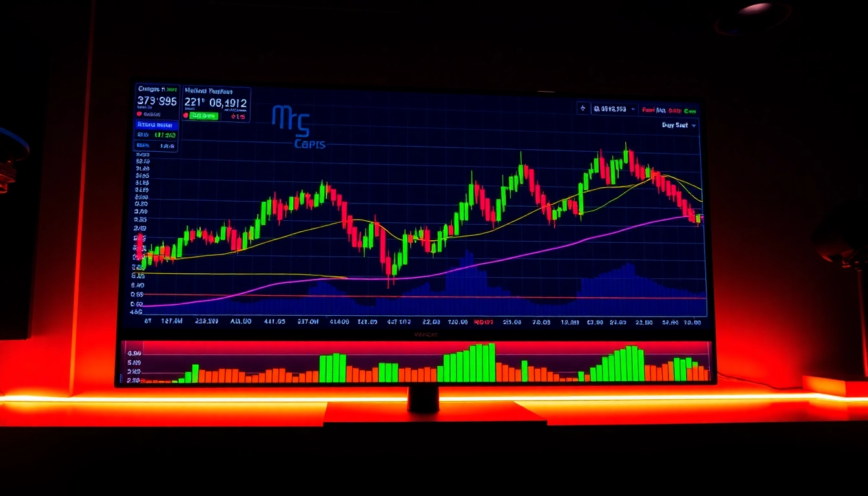Image resolution: width=868 pixels, height=496 pixels.
Task: Click the green indicator label in top-right toolbar
Action: point(690,110)
